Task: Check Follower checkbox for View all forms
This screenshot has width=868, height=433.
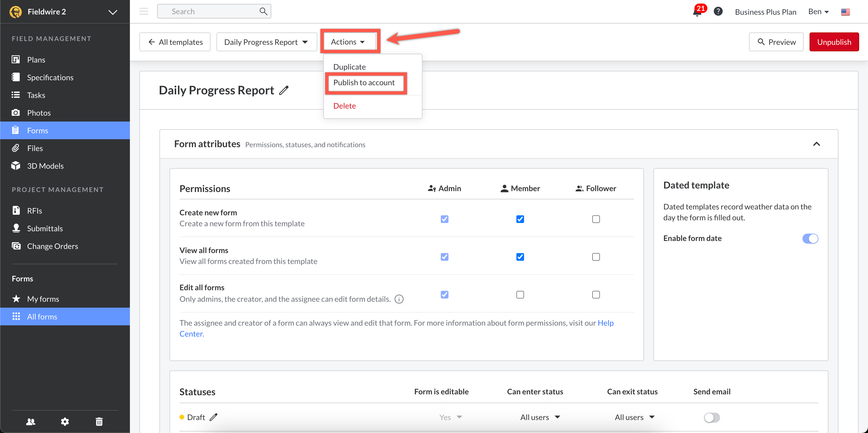Action: coord(596,257)
